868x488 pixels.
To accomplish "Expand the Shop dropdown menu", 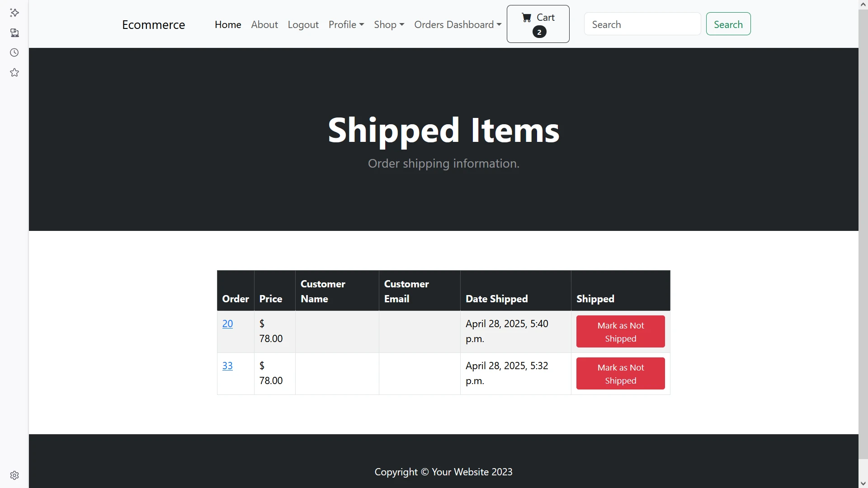I will click(x=389, y=24).
